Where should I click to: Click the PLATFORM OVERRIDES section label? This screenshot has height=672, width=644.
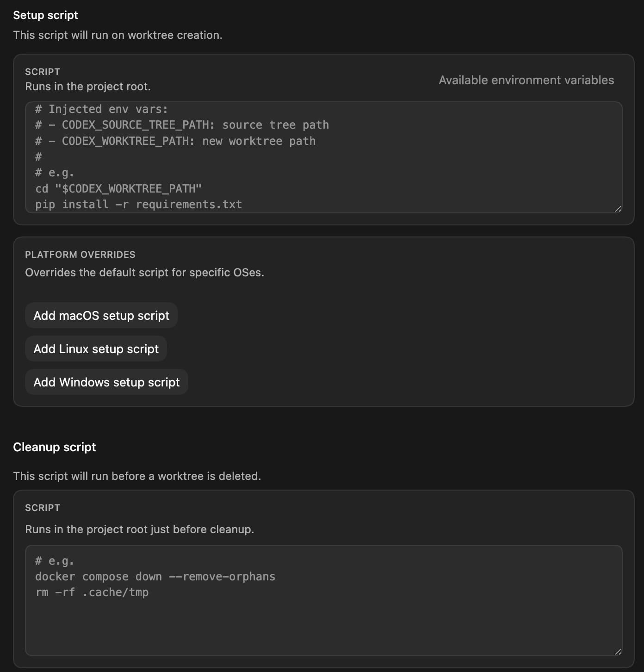tap(80, 254)
